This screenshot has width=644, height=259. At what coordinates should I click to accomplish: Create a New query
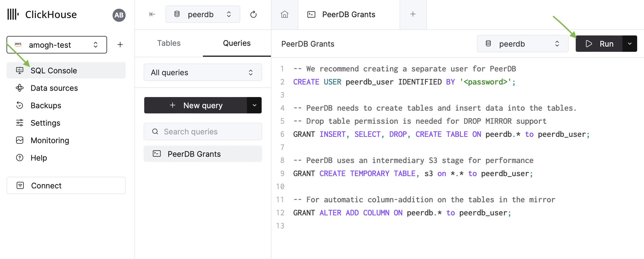click(x=196, y=105)
